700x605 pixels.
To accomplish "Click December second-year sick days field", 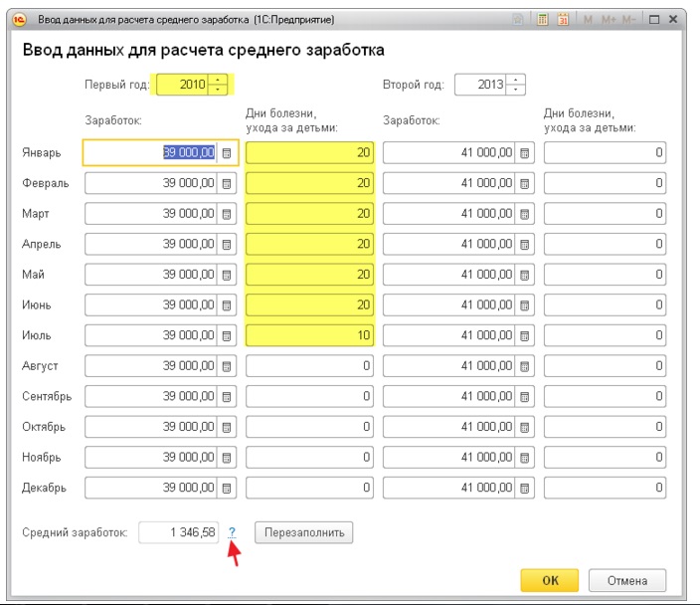I will pyautogui.click(x=605, y=488).
